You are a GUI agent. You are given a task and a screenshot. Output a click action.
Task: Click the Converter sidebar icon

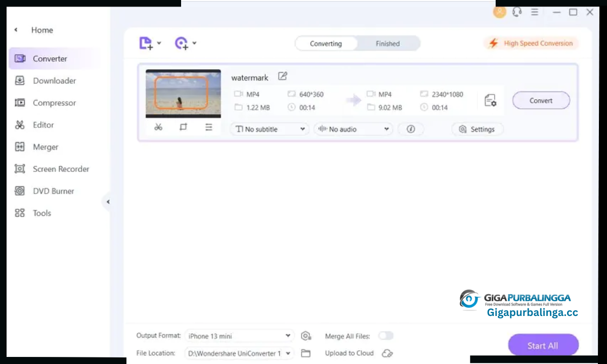[20, 59]
